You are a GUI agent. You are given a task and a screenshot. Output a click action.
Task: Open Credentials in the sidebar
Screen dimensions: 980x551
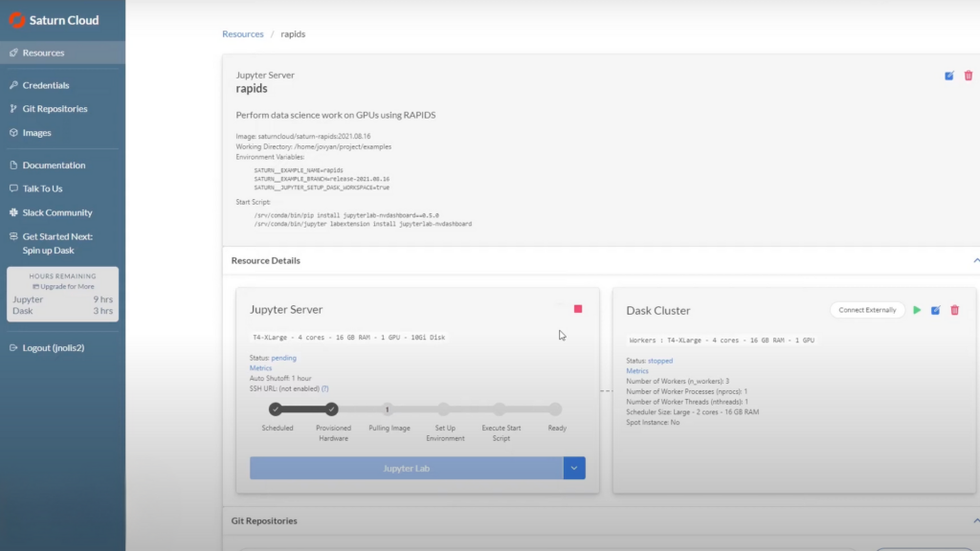click(46, 85)
